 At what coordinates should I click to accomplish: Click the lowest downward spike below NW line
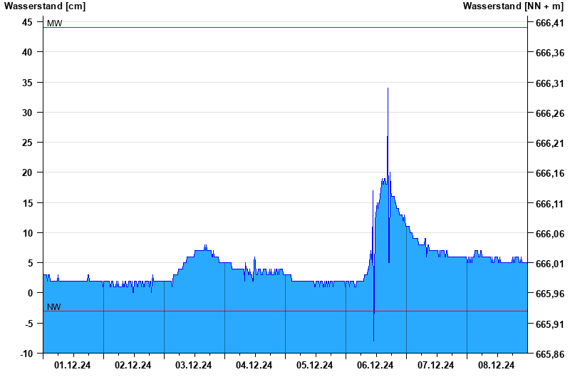373,341
